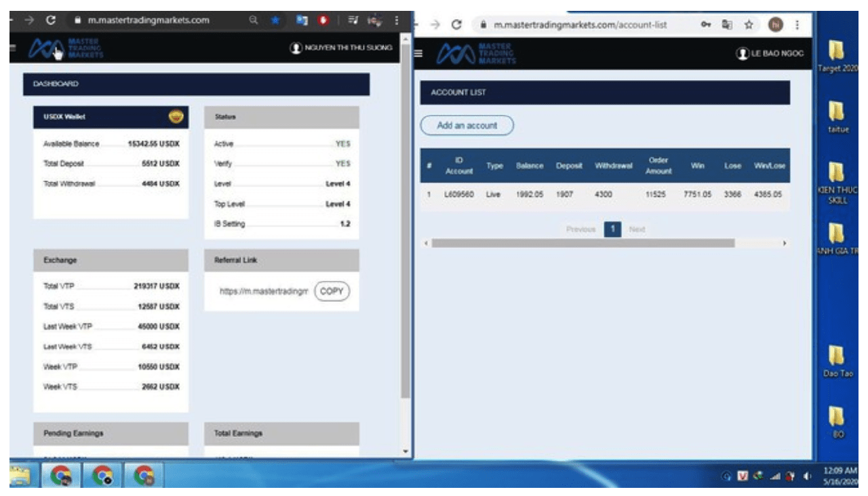The height and width of the screenshot is (496, 868).
Task: Click referral link text field
Action: click(263, 291)
